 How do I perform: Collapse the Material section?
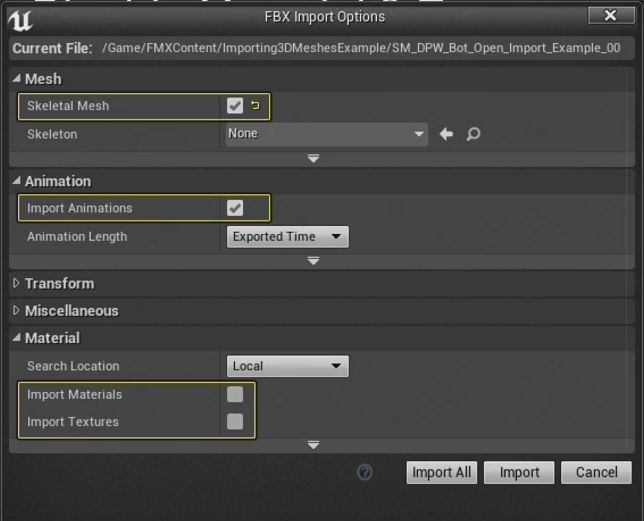click(16, 337)
